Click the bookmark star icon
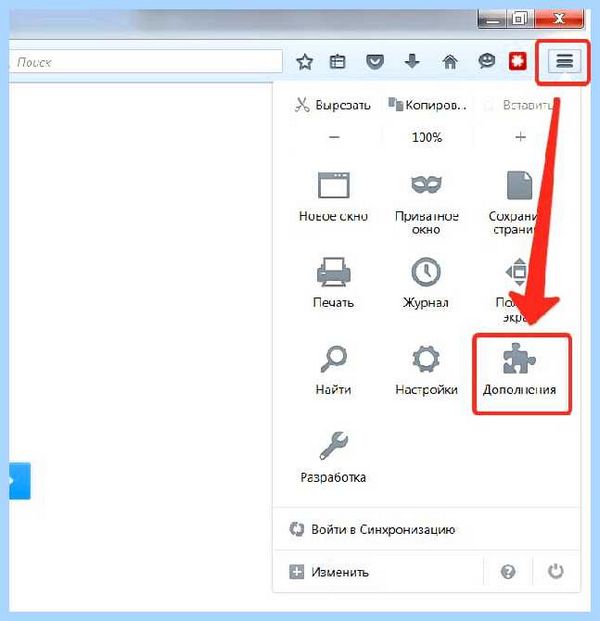 pos(304,62)
